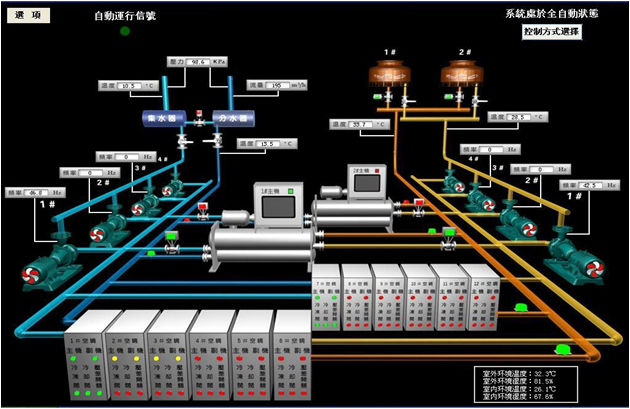The image size is (630, 409).
Task: Select cooling tower 2#
Action: tap(463, 74)
